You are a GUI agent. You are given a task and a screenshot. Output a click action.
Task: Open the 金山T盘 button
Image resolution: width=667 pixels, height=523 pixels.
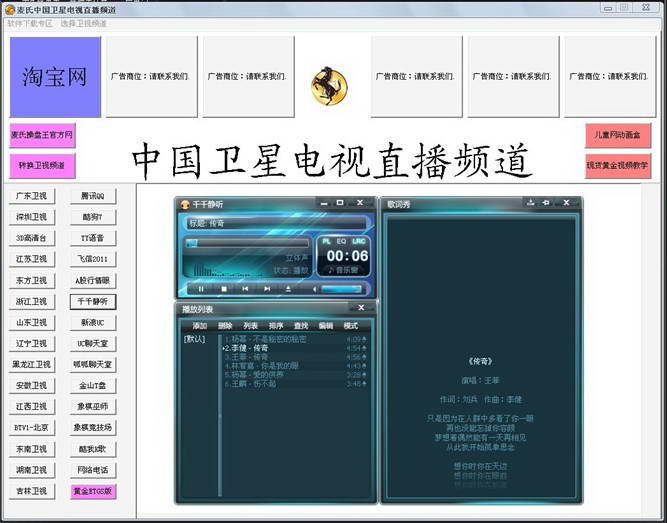93,386
